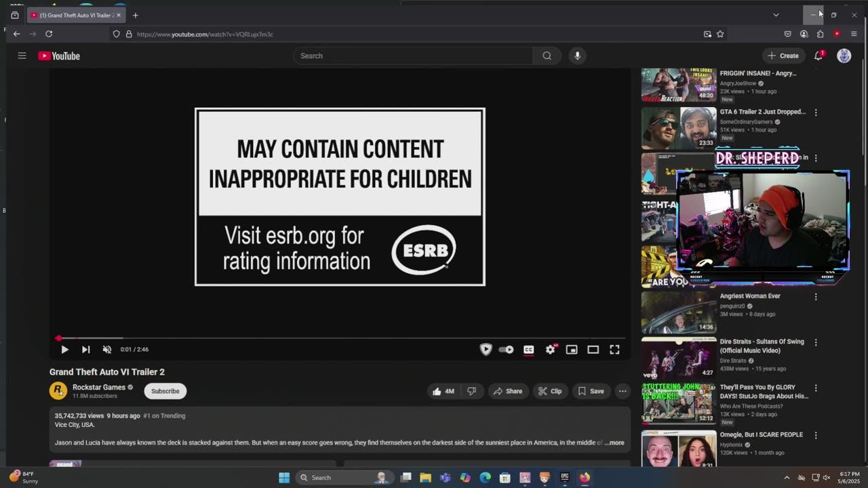The width and height of the screenshot is (868, 488).
Task: Switch the player to theater mode
Action: coord(593,350)
